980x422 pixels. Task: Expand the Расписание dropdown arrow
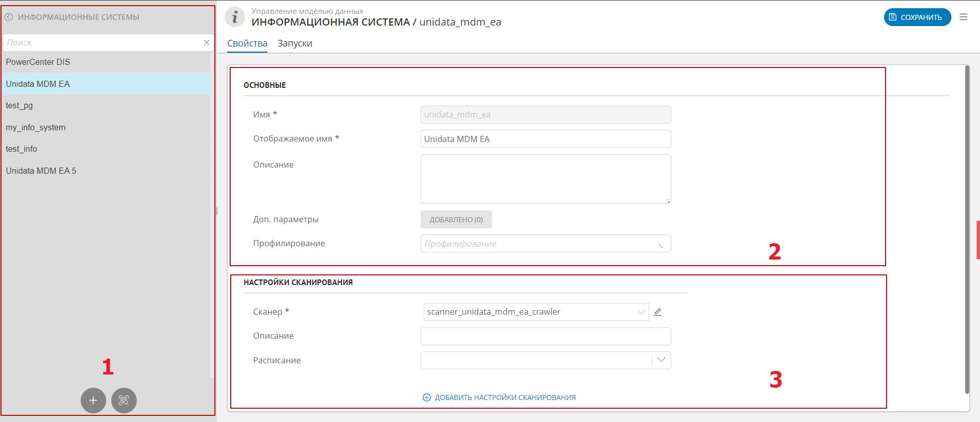tap(661, 360)
